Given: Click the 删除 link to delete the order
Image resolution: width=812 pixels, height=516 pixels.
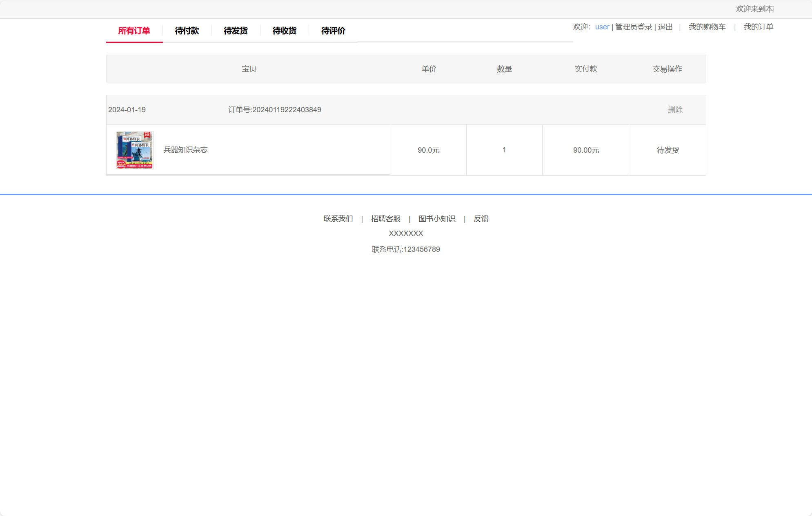Looking at the screenshot, I should (x=676, y=109).
